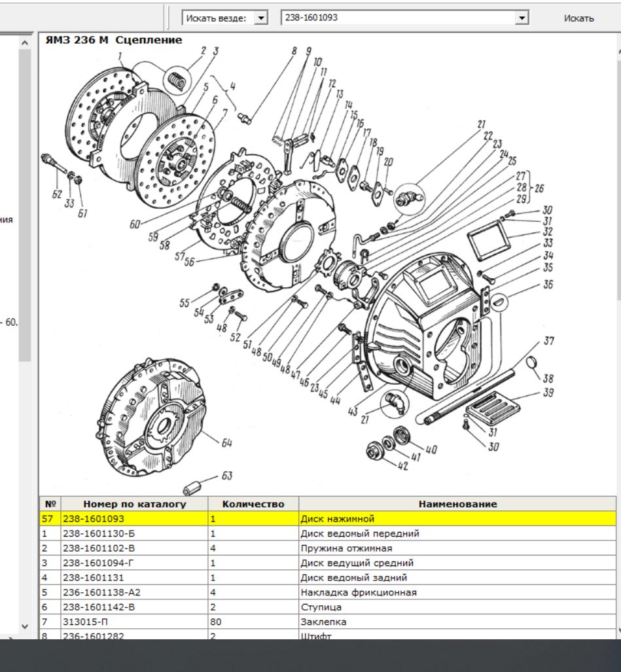
Task: Click the left panel scroll-up arrow
Action: [x=25, y=43]
